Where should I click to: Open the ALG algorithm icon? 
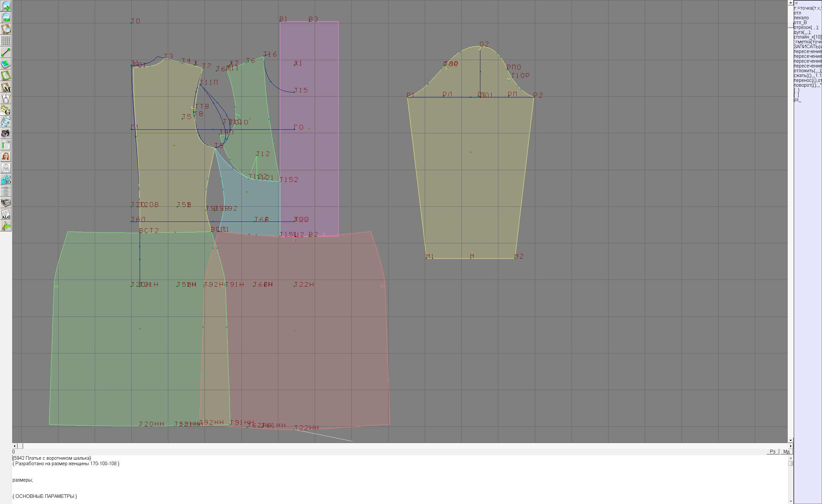coord(6,214)
